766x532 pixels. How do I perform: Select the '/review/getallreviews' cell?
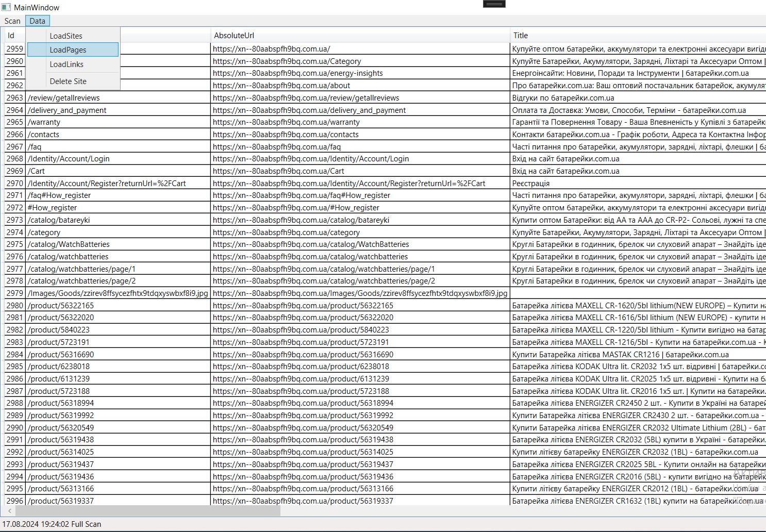118,98
